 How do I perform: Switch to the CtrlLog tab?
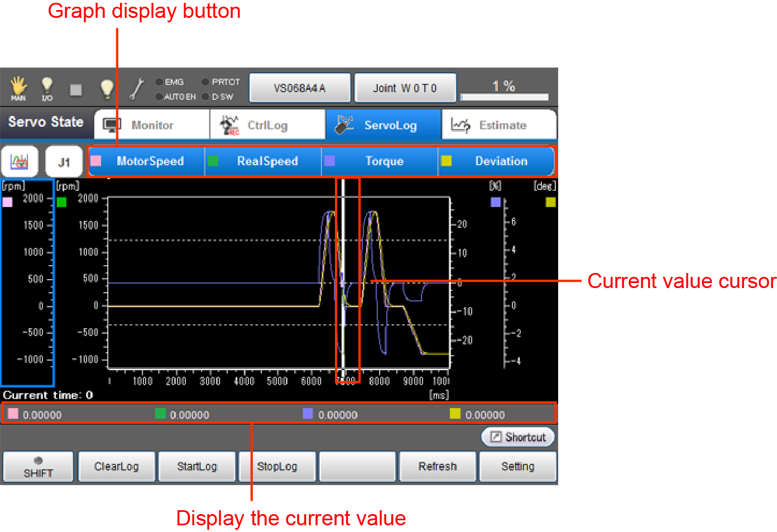[267, 124]
